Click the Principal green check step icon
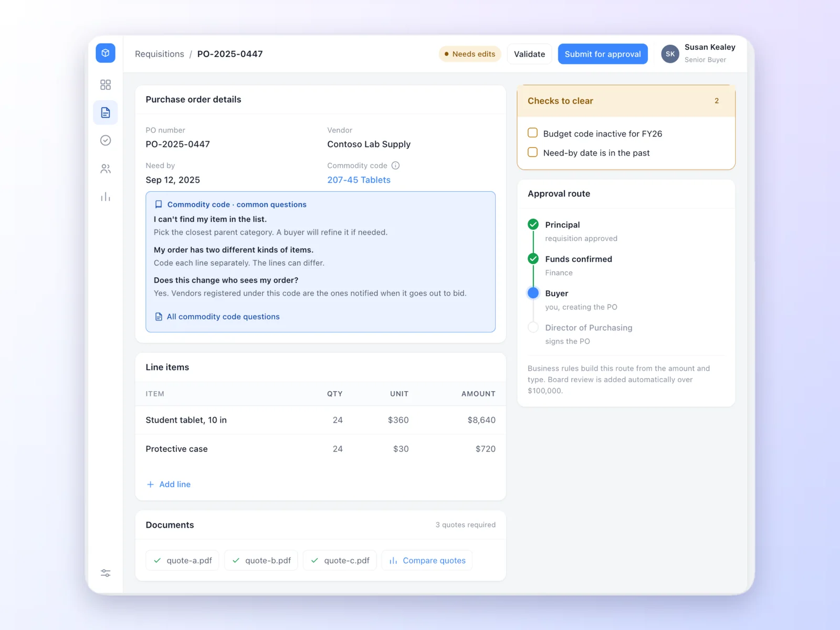The width and height of the screenshot is (840, 630). (x=533, y=224)
